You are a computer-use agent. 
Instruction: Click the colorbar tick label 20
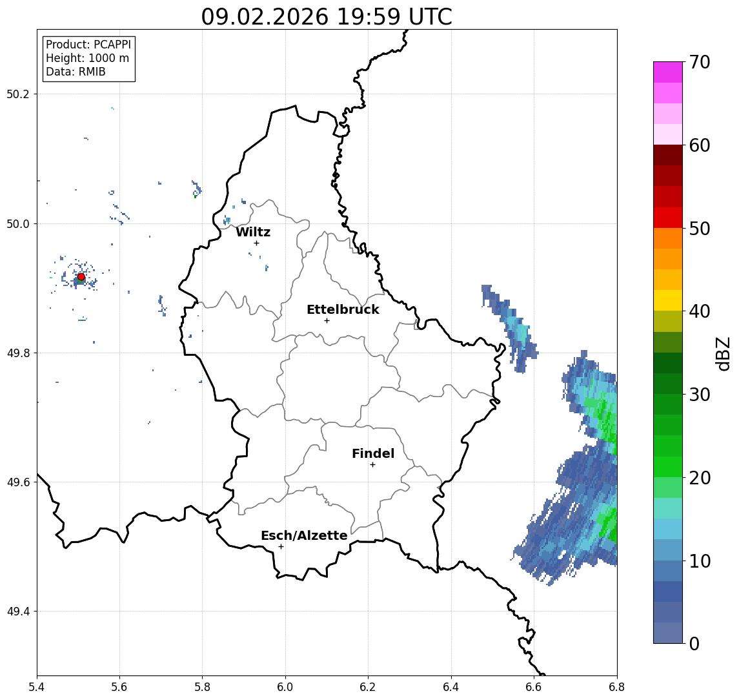click(x=700, y=477)
